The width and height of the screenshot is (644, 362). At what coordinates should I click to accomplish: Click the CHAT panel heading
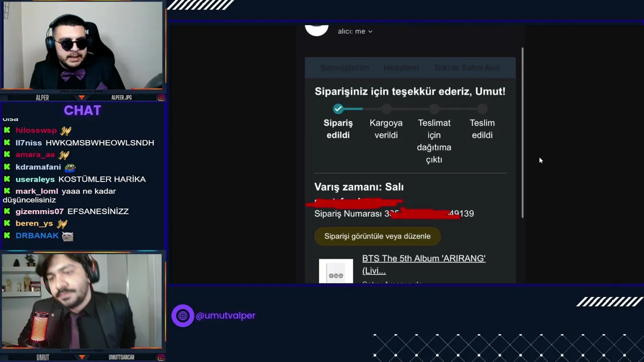pyautogui.click(x=83, y=111)
